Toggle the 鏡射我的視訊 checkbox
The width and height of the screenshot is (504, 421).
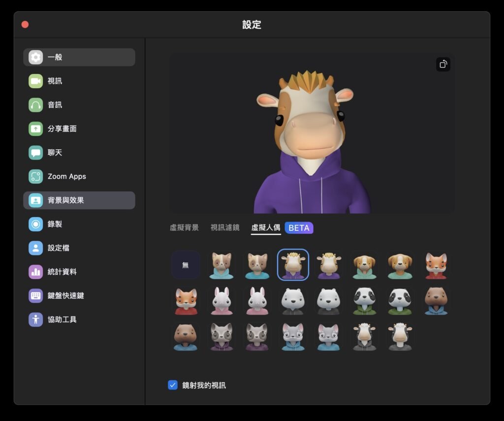click(173, 385)
